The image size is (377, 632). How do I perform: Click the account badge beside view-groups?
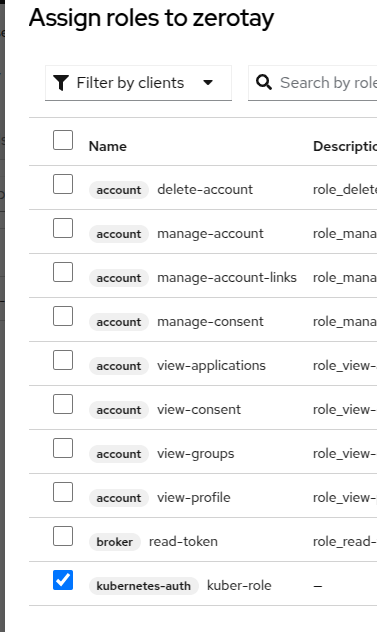click(119, 454)
